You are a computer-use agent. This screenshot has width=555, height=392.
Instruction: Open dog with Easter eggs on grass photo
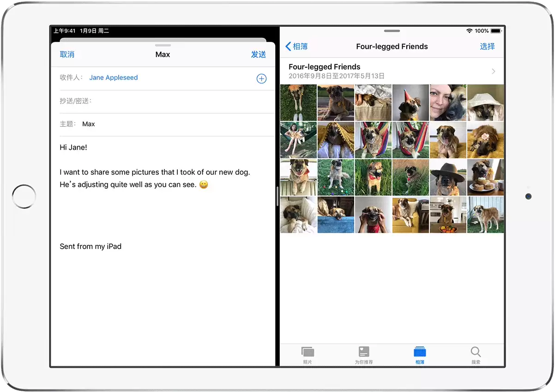336,177
